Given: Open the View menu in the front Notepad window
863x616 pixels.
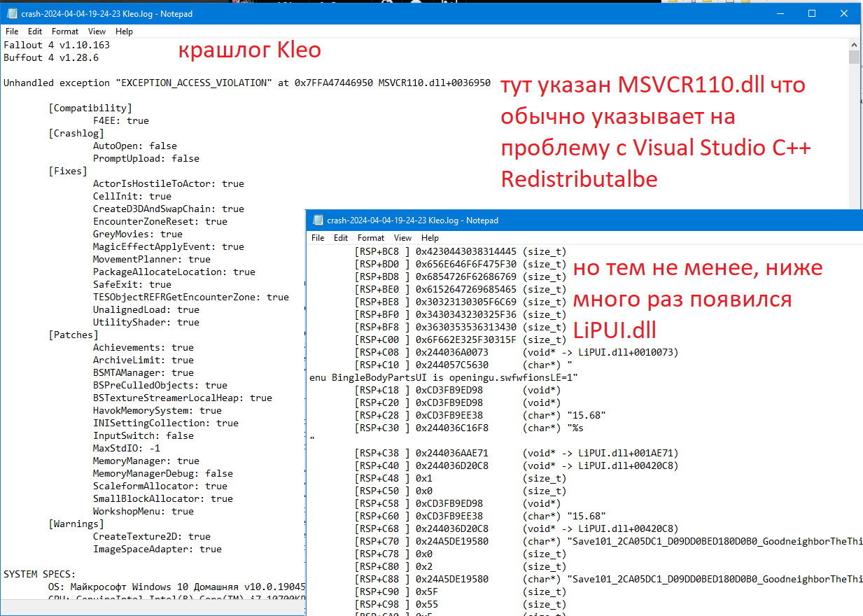Looking at the screenshot, I should pyautogui.click(x=402, y=238).
